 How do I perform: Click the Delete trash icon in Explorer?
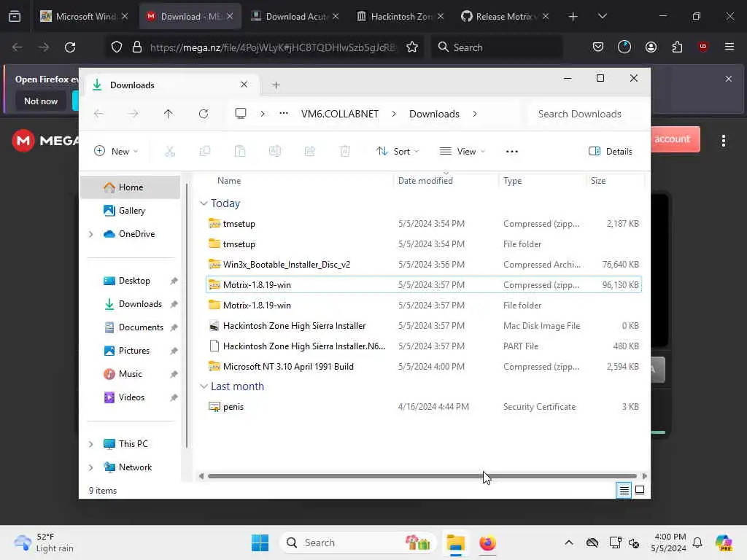[345, 152]
